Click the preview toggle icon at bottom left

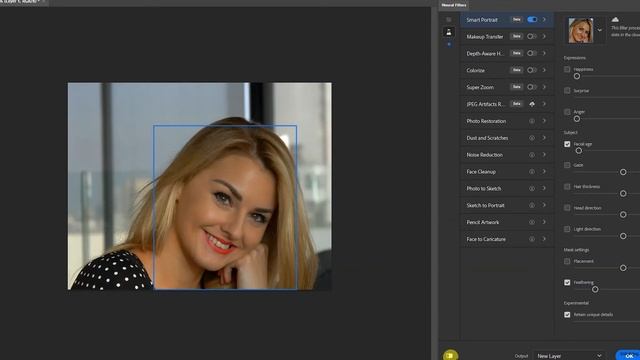tap(450, 356)
